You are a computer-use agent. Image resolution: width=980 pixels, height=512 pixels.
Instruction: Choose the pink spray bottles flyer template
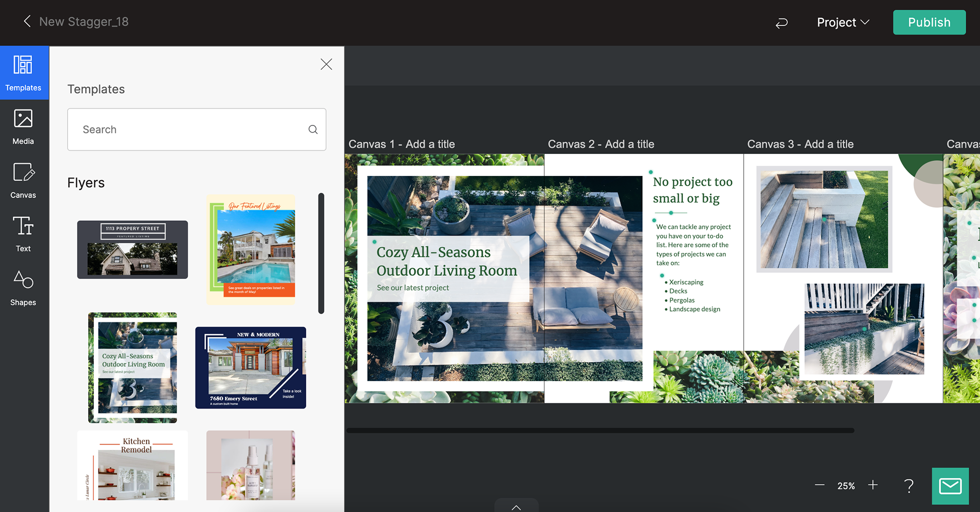coord(251,465)
